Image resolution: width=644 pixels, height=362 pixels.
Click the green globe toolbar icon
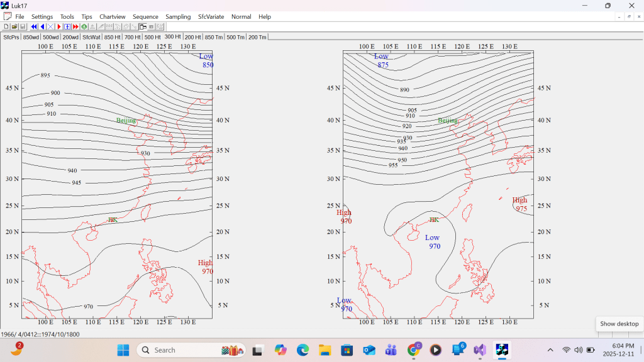point(84,27)
